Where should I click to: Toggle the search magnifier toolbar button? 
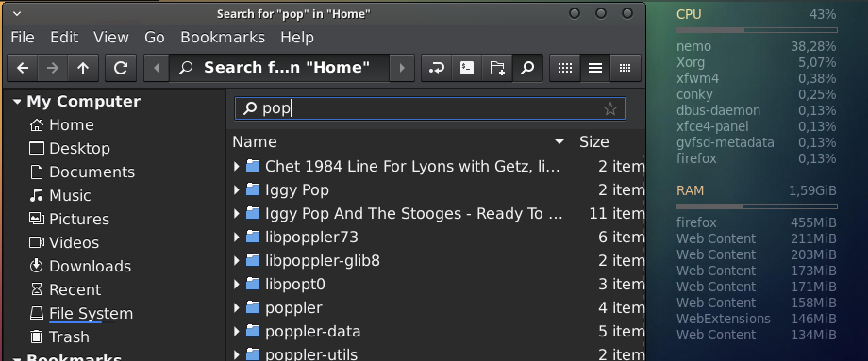(527, 68)
